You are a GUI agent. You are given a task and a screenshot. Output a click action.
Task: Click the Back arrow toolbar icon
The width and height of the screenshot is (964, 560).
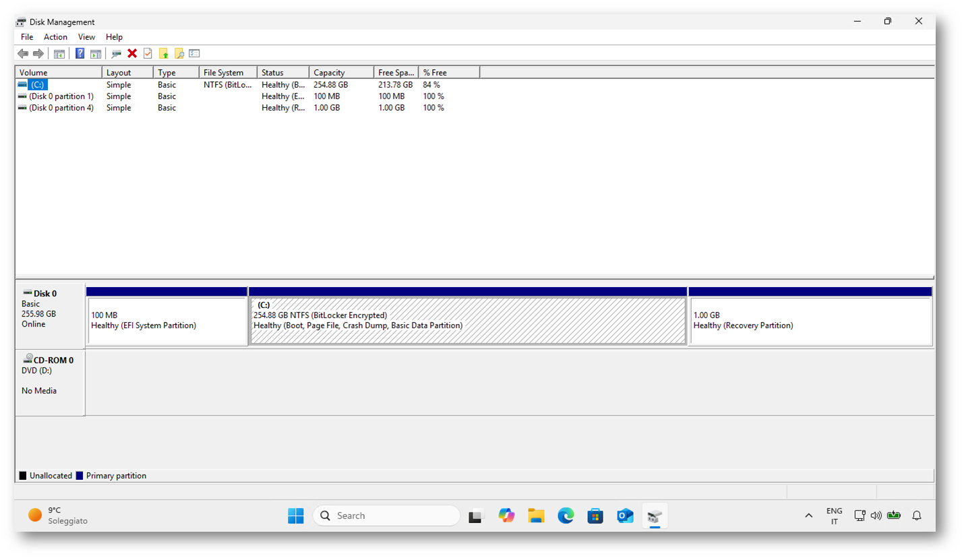tap(23, 54)
